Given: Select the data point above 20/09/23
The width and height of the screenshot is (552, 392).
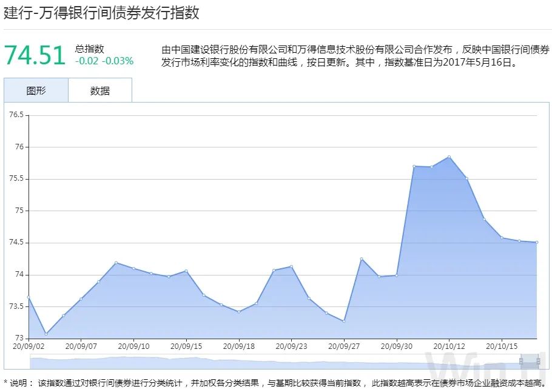Looking at the screenshot, I should [x=292, y=266].
